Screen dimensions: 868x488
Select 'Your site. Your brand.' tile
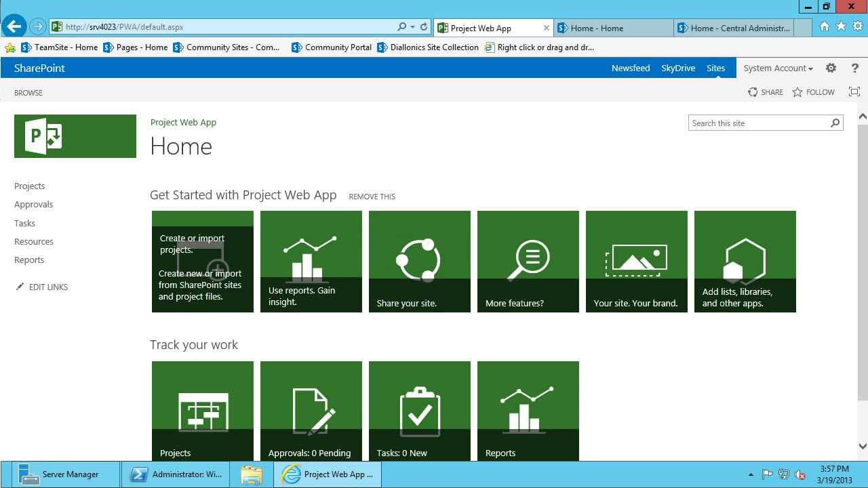point(637,262)
